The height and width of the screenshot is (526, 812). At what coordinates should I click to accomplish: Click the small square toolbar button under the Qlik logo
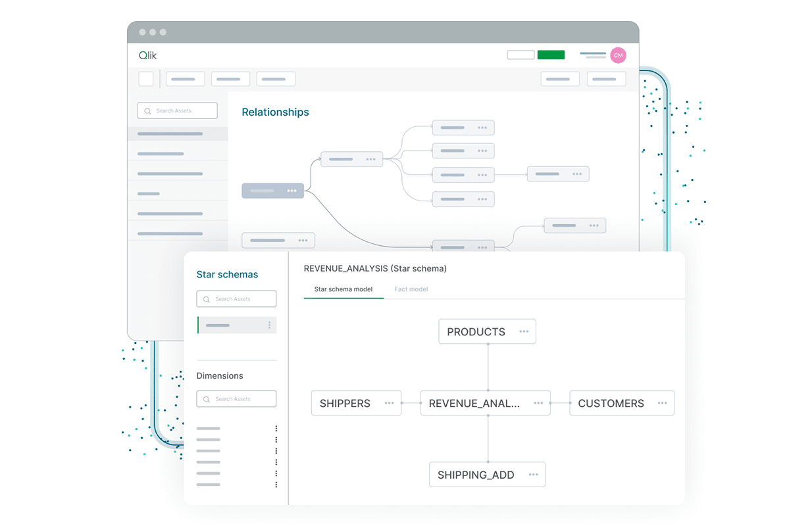[x=146, y=79]
